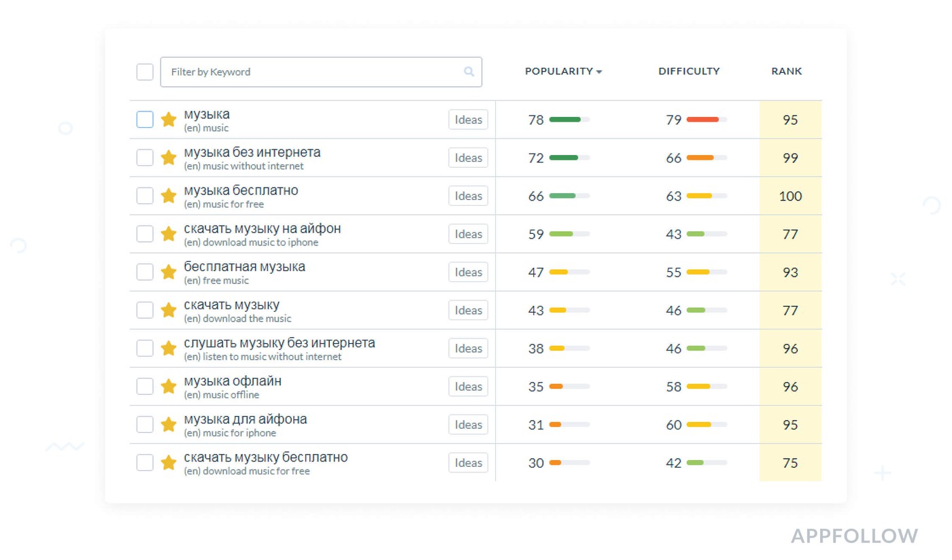Sort keywords by Rank column header

(x=786, y=71)
